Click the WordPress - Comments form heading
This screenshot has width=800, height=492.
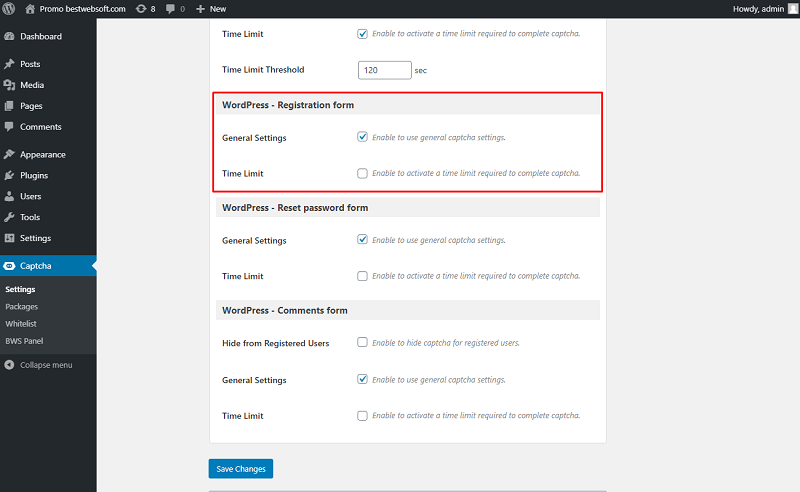point(285,310)
